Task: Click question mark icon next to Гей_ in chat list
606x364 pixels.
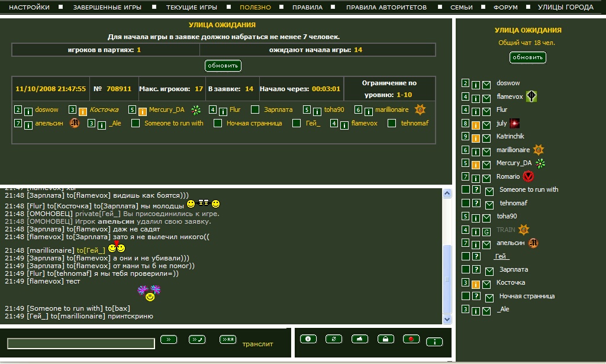Action: click(476, 257)
